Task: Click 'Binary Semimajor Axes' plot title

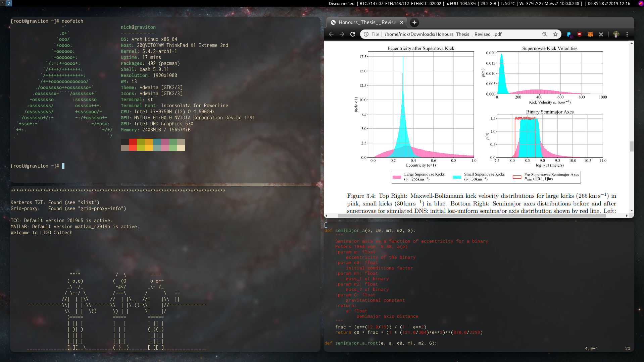Action: tap(550, 112)
